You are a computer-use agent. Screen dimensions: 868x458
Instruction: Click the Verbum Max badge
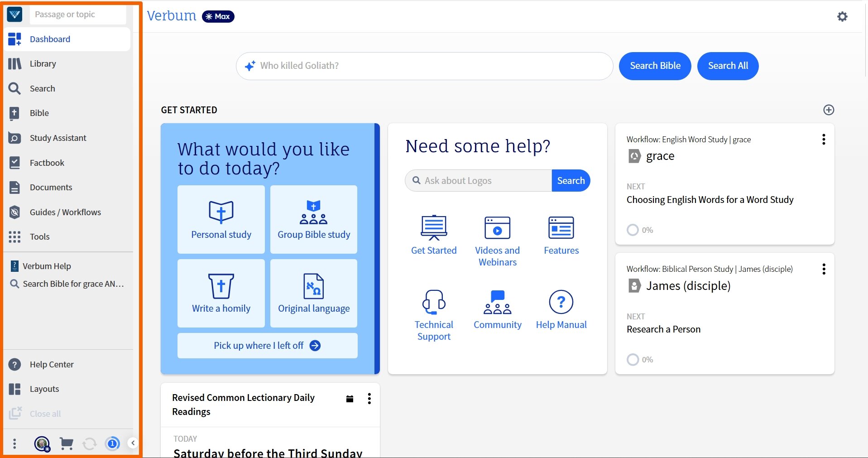tap(218, 16)
